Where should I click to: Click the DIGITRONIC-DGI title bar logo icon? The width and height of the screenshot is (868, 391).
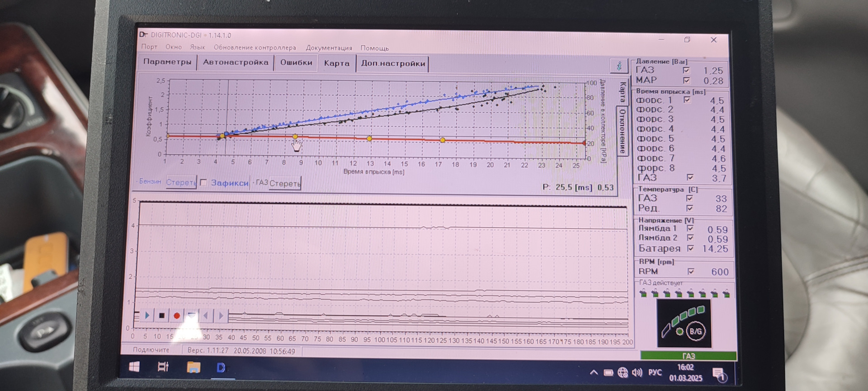[x=143, y=34]
